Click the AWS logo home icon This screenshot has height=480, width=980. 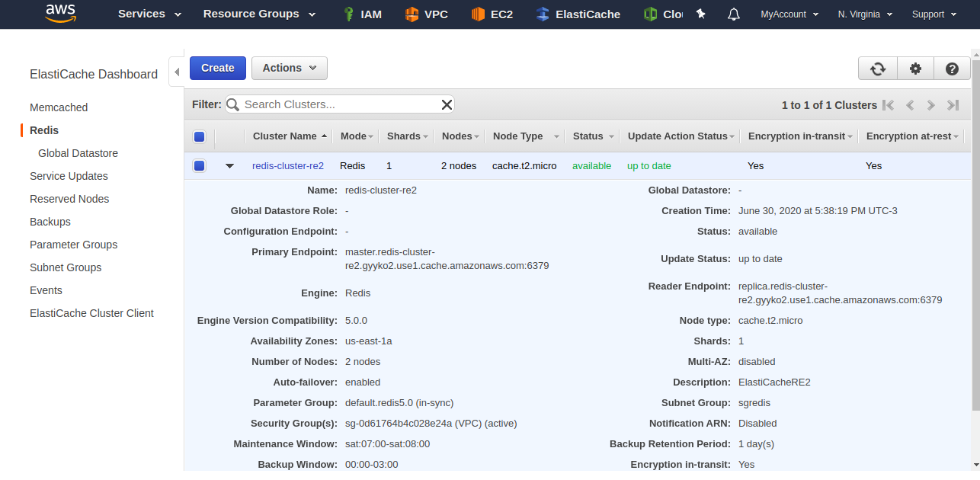(60, 13)
